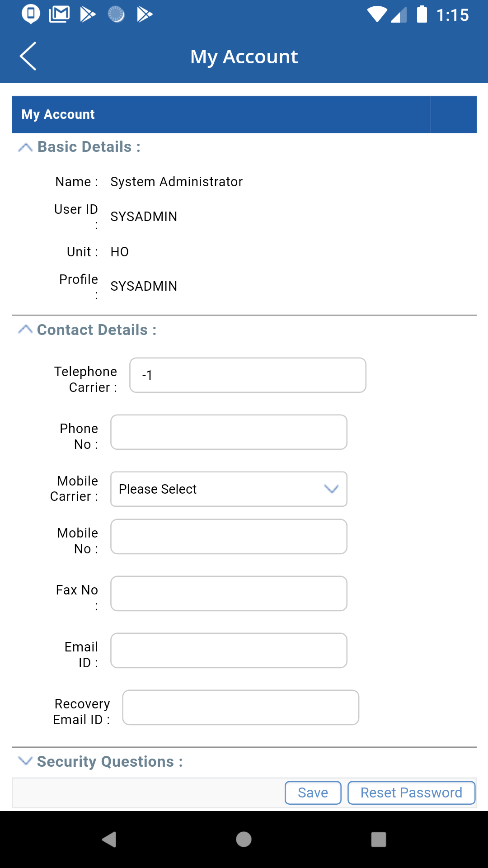Focus the Telephone Carrier field
Screen dimensions: 488x868
coord(248,375)
